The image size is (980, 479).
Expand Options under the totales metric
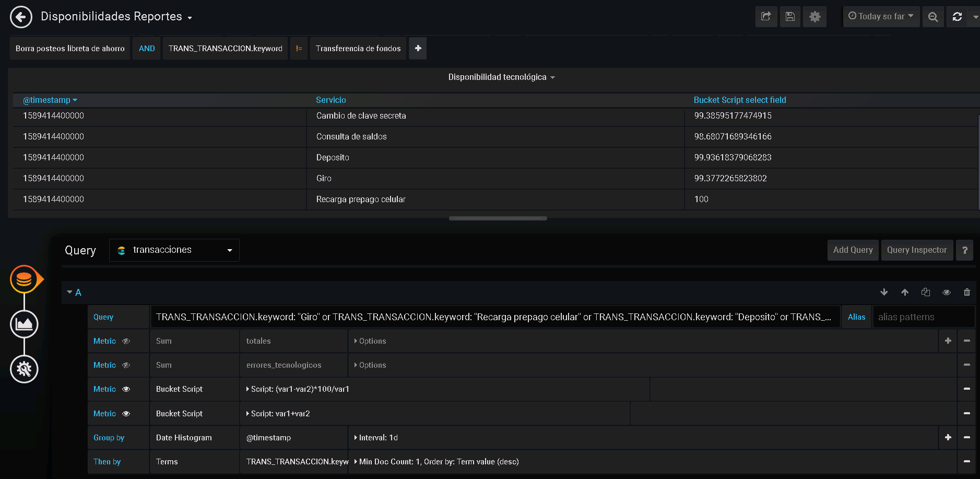pos(370,341)
